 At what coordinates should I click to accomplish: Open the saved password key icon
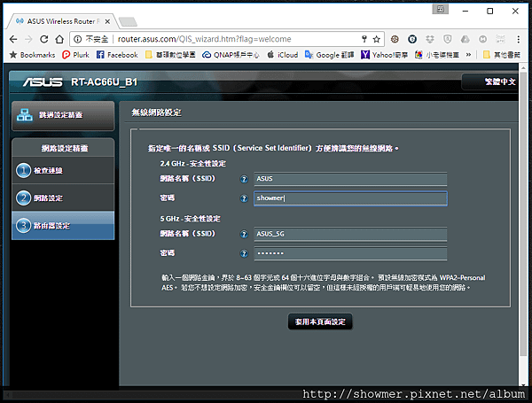tap(364, 39)
